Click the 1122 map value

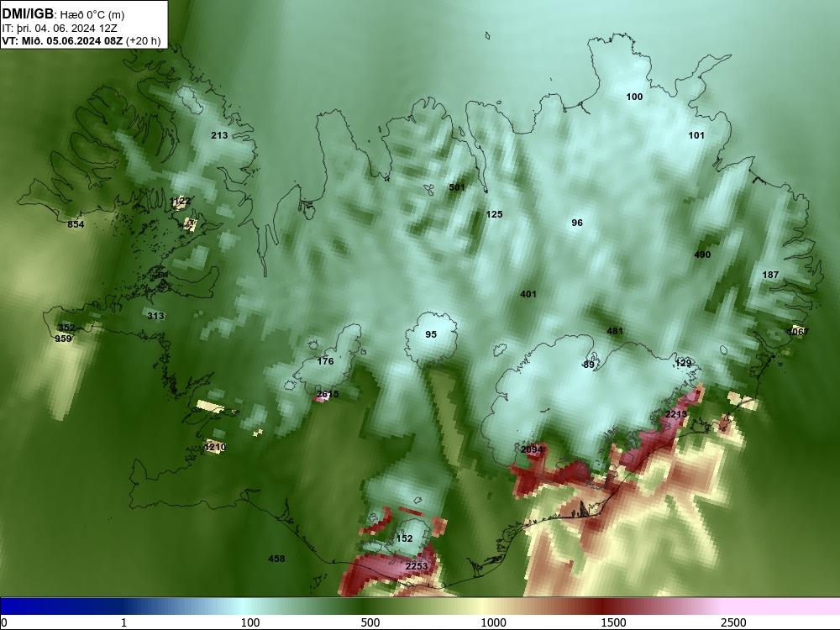[180, 202]
